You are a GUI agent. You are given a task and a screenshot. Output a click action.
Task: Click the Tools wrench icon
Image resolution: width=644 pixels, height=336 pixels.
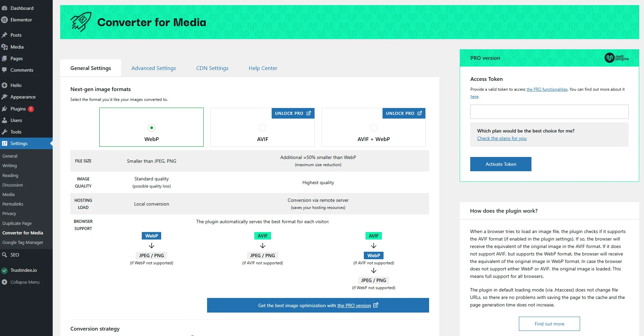pyautogui.click(x=4, y=132)
